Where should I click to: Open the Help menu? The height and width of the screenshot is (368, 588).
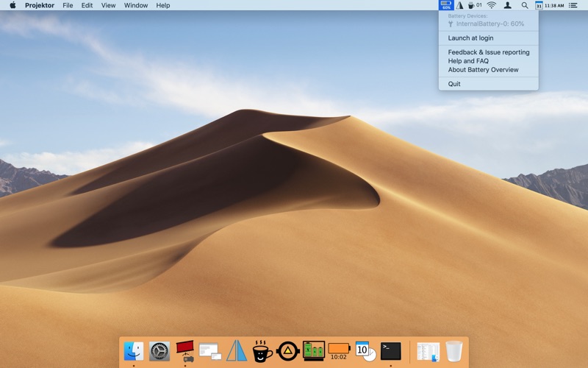tap(163, 5)
